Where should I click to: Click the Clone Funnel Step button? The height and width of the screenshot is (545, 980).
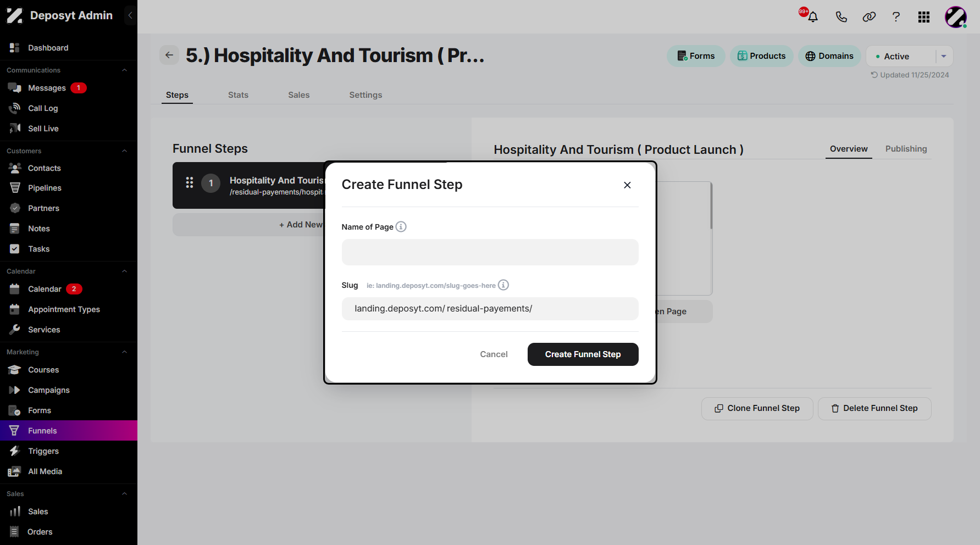coord(757,408)
